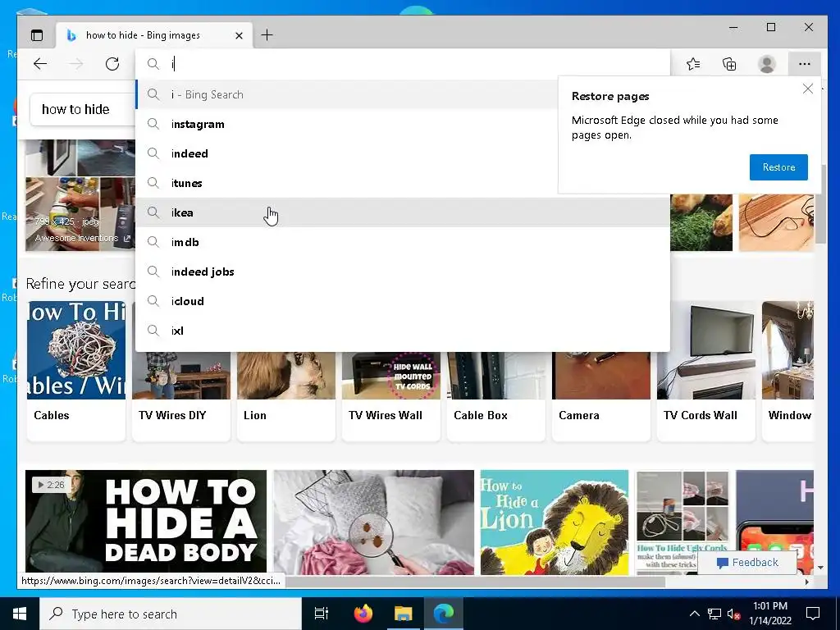Click the Restore button
The width and height of the screenshot is (840, 630).
point(778,167)
